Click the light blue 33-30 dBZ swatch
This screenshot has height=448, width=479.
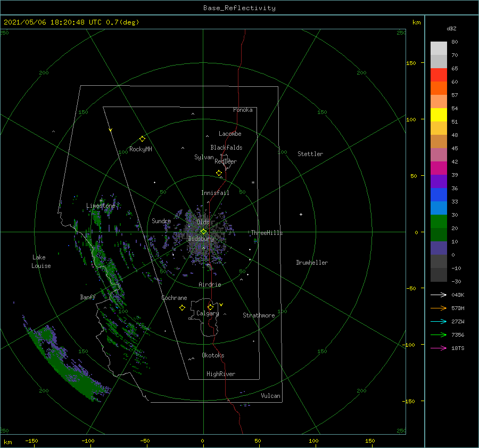(x=439, y=208)
